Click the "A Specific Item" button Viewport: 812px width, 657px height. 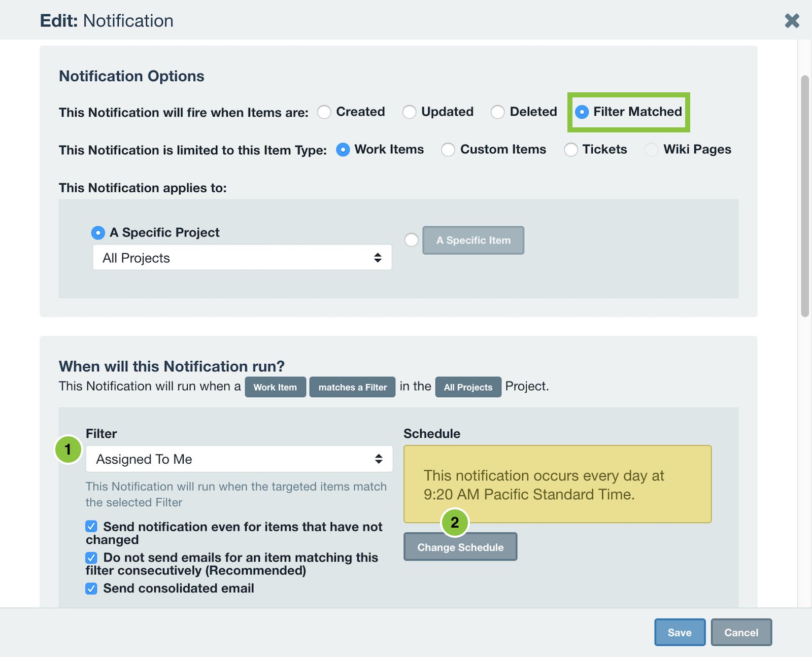[x=473, y=240]
